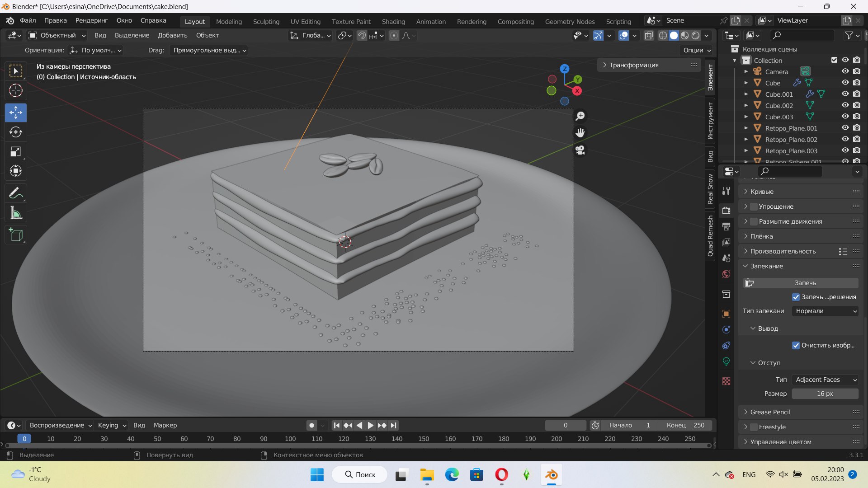Enable the Упрощение checkbox
The height and width of the screenshot is (488, 868).
point(754,206)
